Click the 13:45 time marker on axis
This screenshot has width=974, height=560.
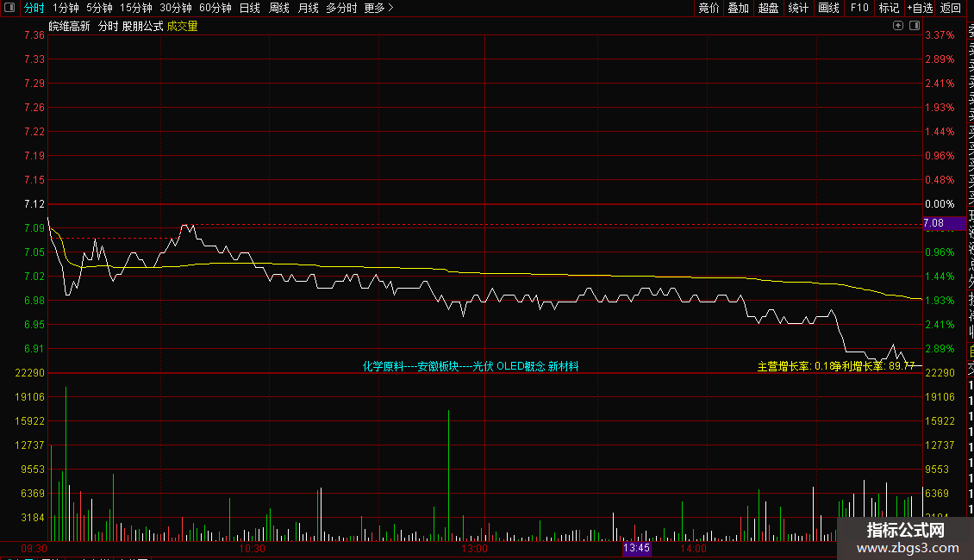[637, 548]
